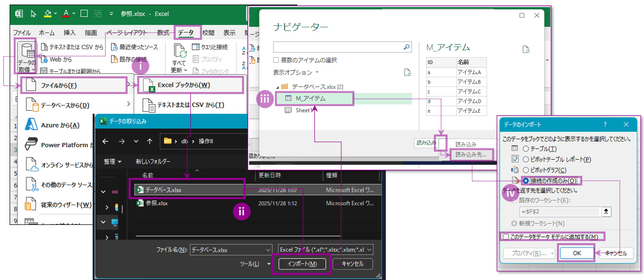Viewport: 644px width, 280px height.
Task: Switch to the ホーム ribbon tab
Action: (x=47, y=32)
